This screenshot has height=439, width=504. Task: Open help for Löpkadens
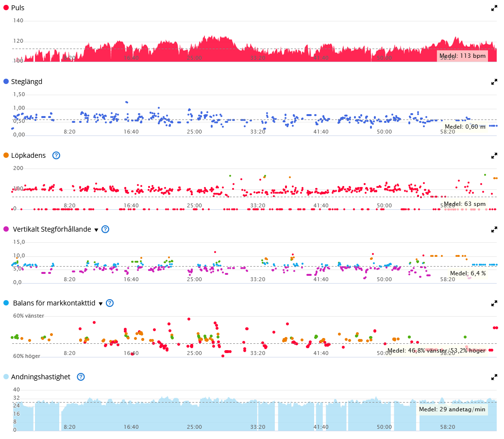click(x=56, y=155)
